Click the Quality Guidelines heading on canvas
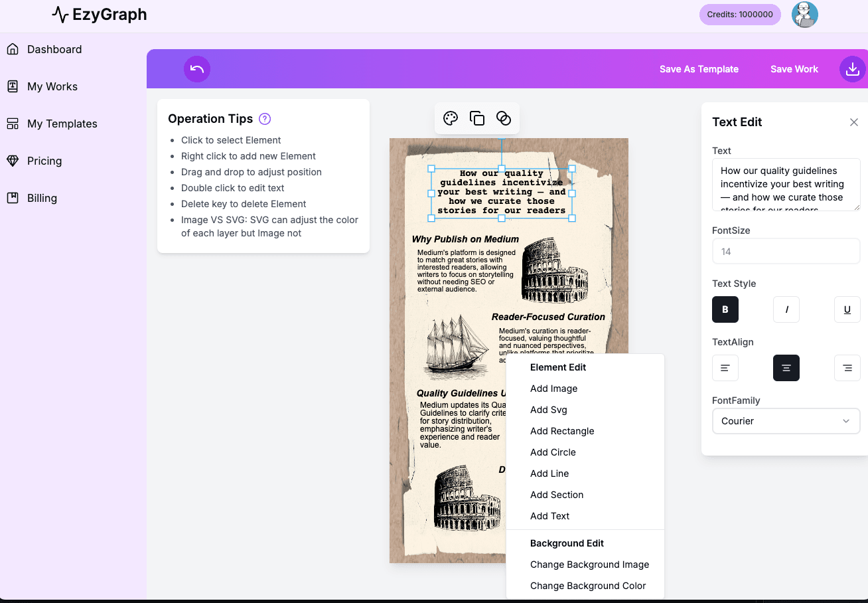This screenshot has width=868, height=603. pos(462,393)
